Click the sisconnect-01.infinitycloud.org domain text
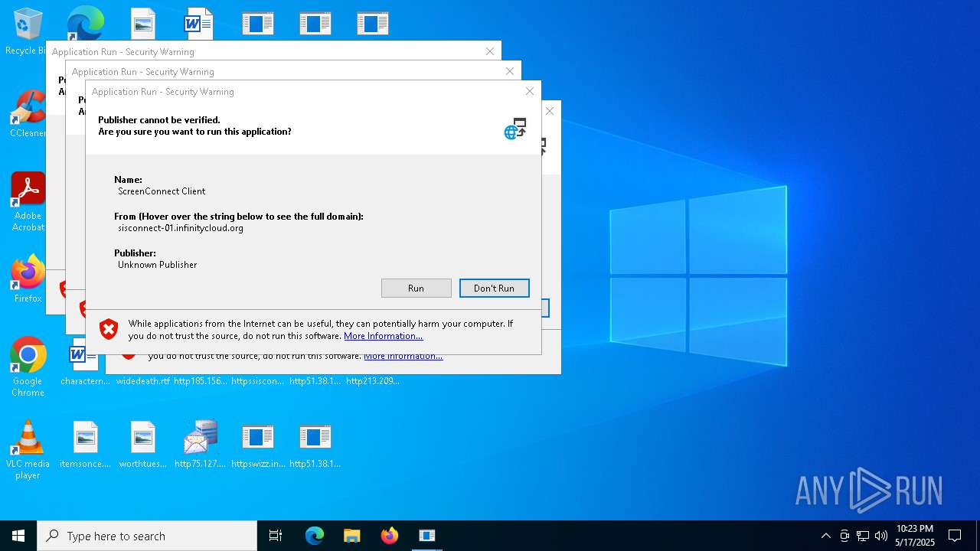The width and height of the screenshot is (980, 551). coord(181,228)
